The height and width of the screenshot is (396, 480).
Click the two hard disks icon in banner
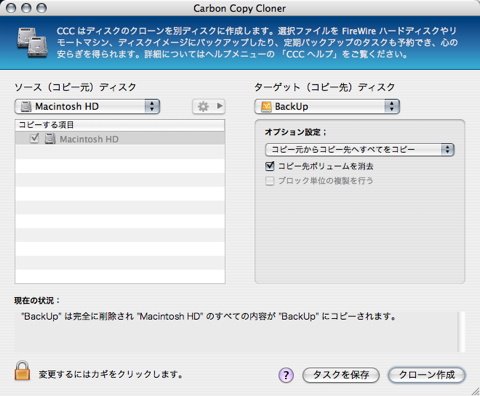click(x=32, y=43)
